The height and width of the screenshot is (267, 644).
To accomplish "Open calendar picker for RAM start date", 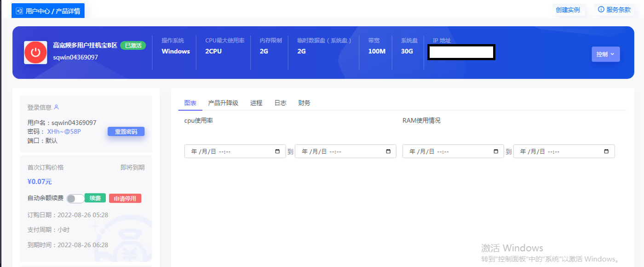I will click(495, 152).
